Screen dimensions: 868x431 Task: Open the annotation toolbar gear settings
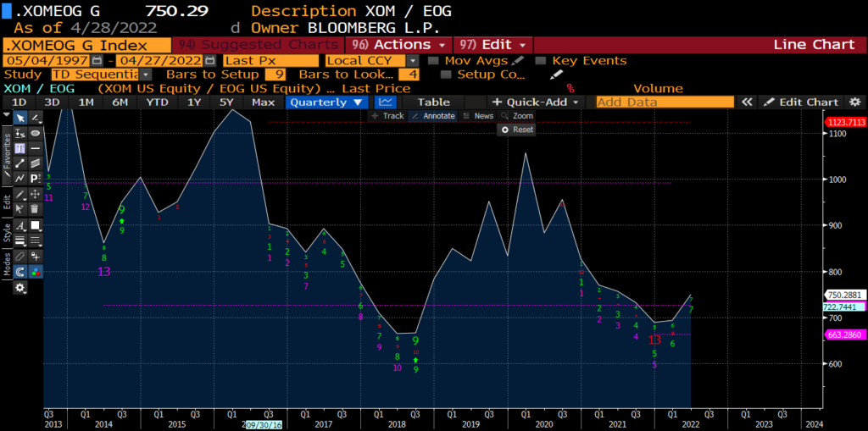pos(20,288)
